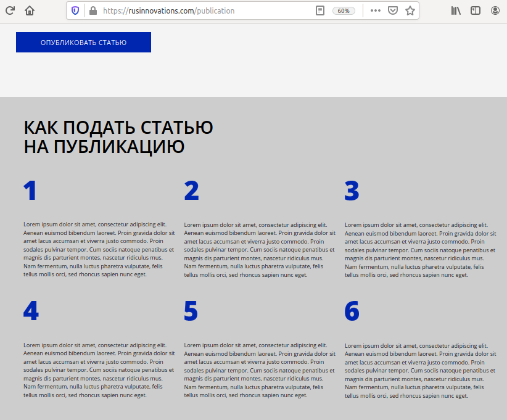This screenshot has width=507, height=420.
Task: Click the blue step number 6
Action: click(x=352, y=311)
